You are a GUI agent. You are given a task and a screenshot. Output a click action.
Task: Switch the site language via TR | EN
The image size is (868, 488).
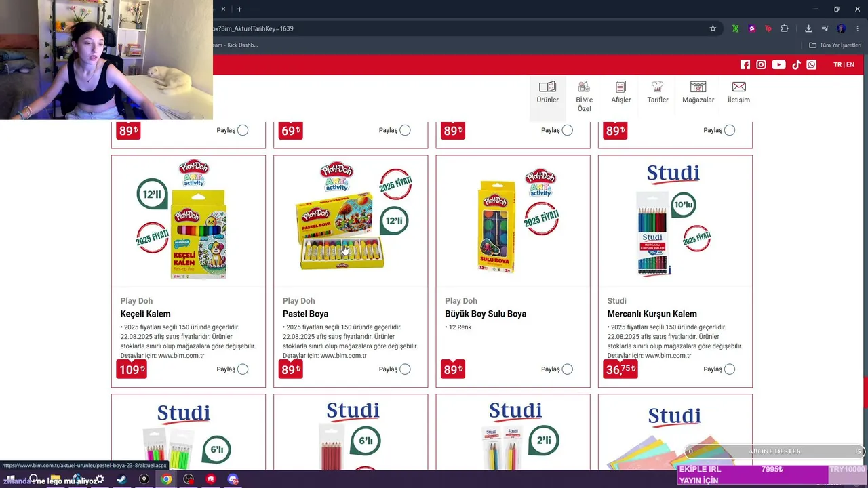[x=844, y=64]
